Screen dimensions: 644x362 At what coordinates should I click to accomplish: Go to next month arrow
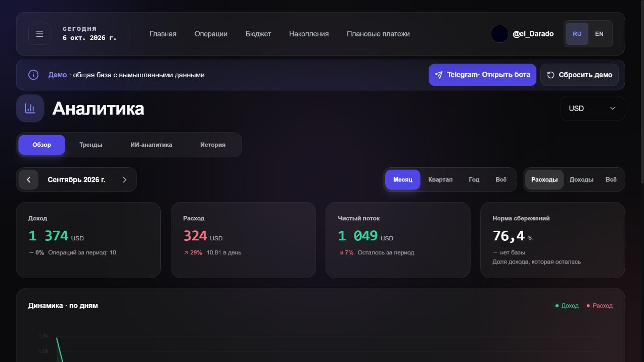click(x=124, y=180)
